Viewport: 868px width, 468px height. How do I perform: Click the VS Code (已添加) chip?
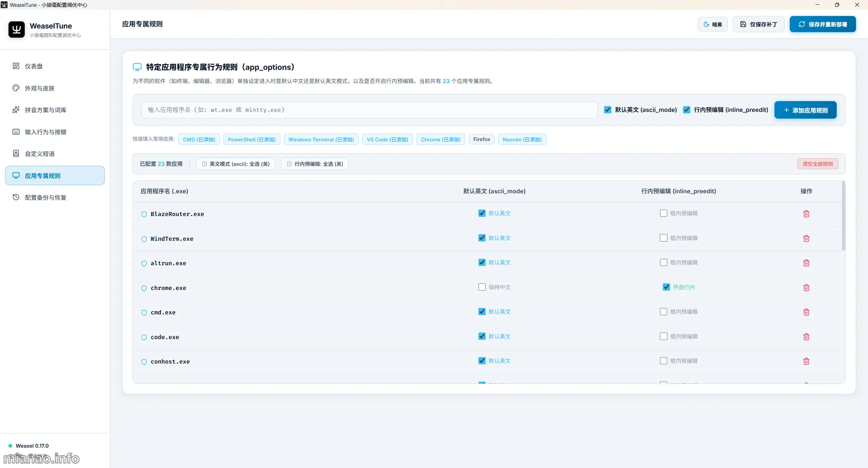pos(387,139)
